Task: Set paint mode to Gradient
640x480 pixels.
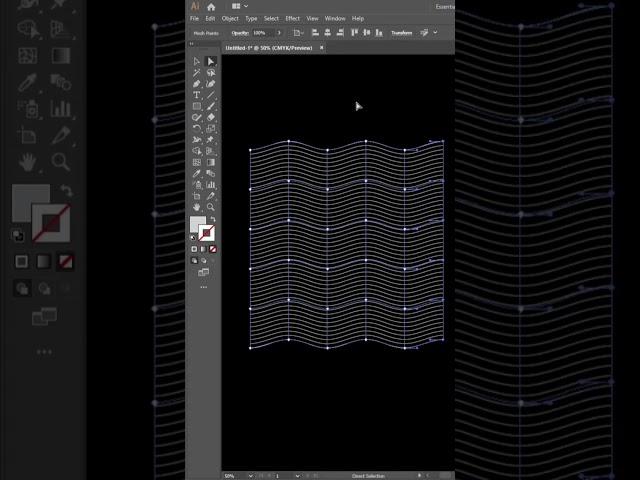Action: (204, 249)
